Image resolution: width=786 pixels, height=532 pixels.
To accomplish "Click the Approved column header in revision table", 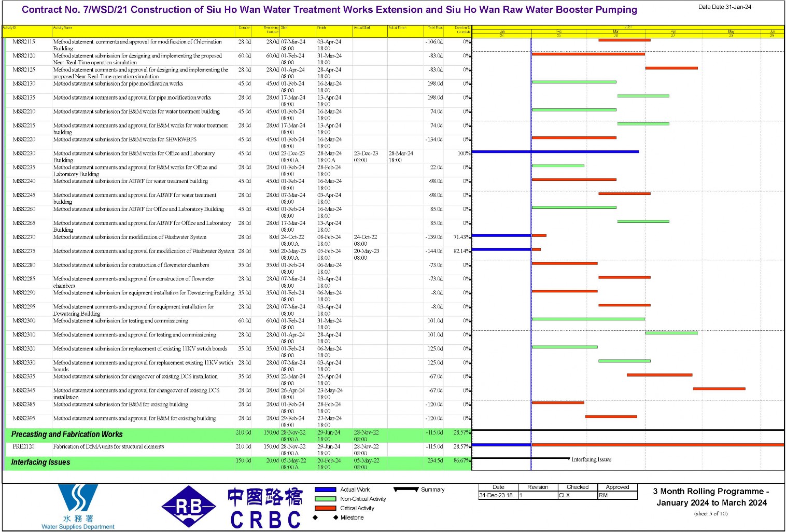I will point(617,487).
